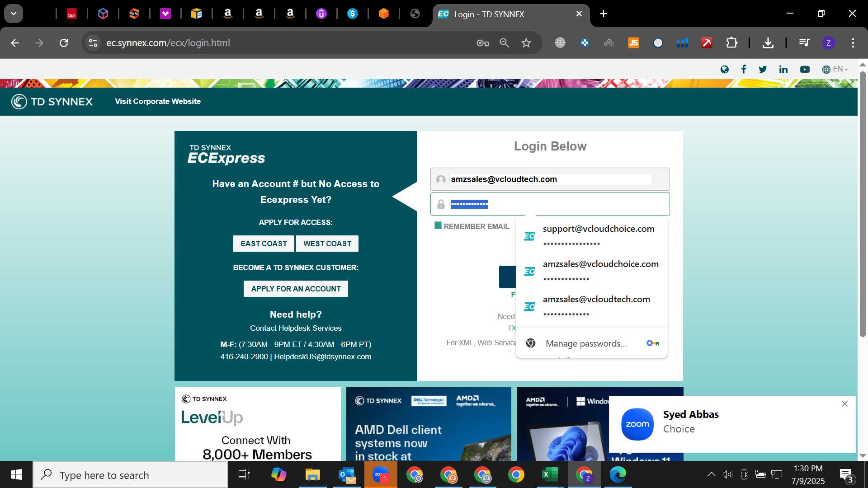Open the saved password key icon in address bar
868x488 pixels.
[x=483, y=43]
